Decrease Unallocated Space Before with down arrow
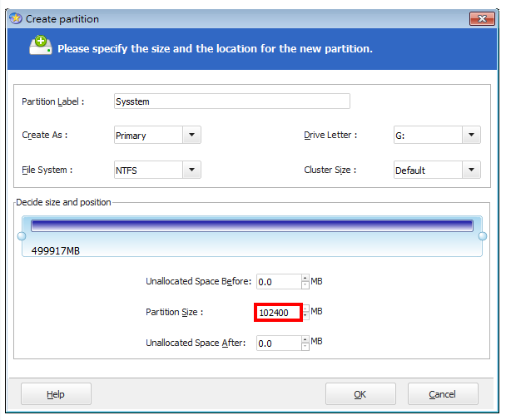This screenshot has width=506, height=420. coord(305,285)
